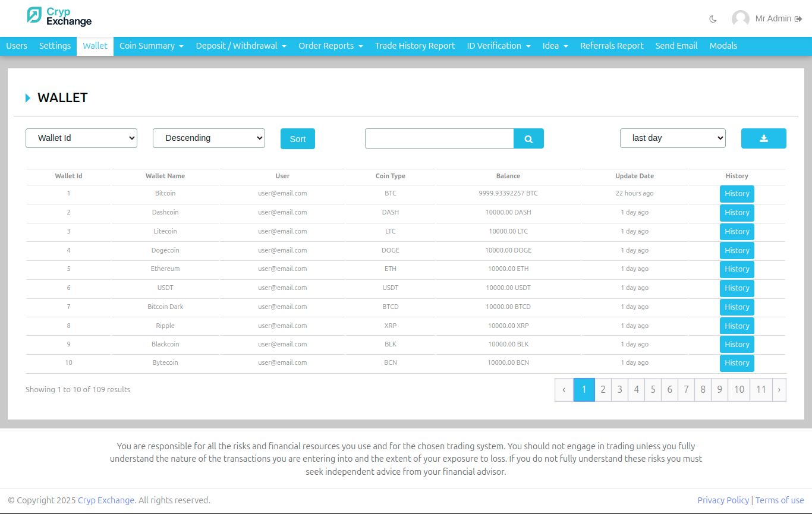The width and height of the screenshot is (812, 514).
Task: Click the download export button
Action: pos(763,138)
